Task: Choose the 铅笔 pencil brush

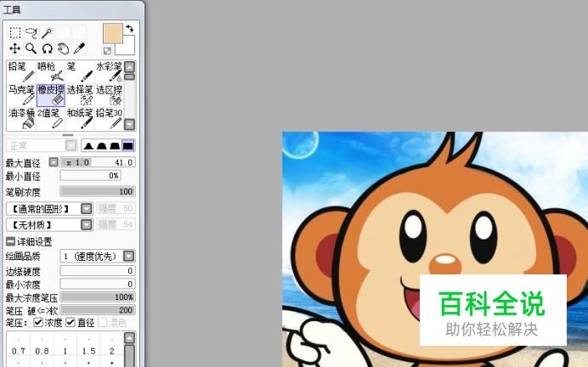Action: tap(21, 71)
